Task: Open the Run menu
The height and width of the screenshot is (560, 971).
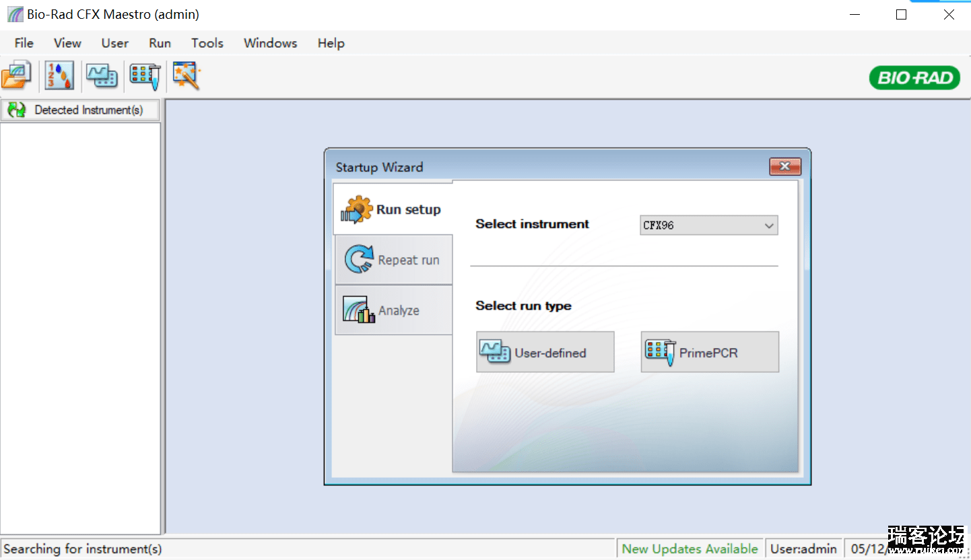Action: tap(160, 43)
